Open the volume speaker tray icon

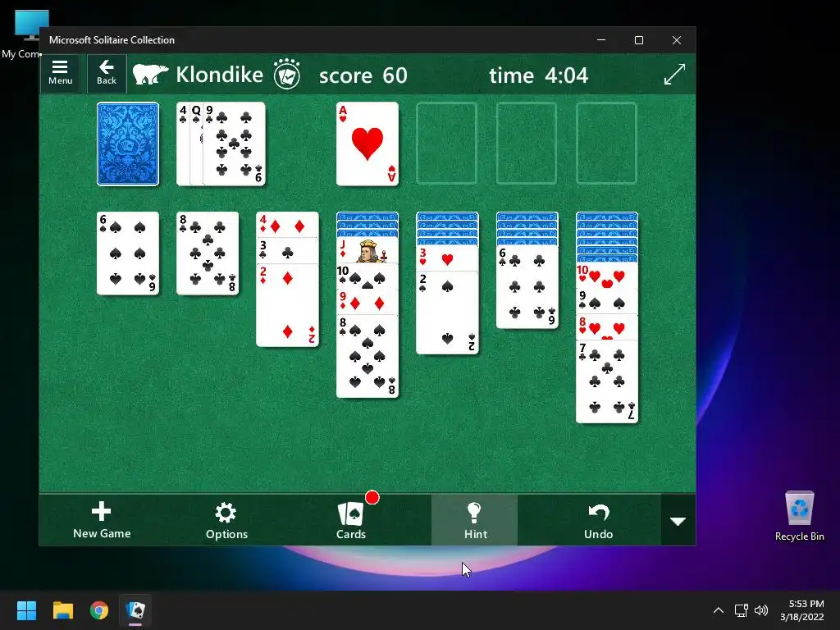[760, 610]
